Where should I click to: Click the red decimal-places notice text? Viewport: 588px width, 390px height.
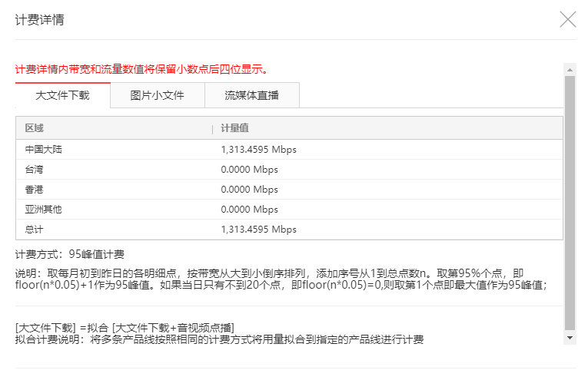tap(142, 69)
